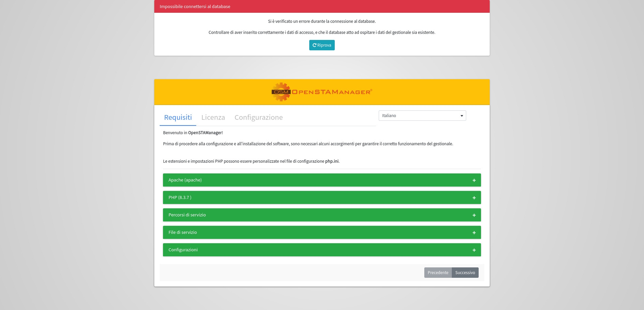
Task: Click the OpenSTAManager gear logo
Action: 281,92
